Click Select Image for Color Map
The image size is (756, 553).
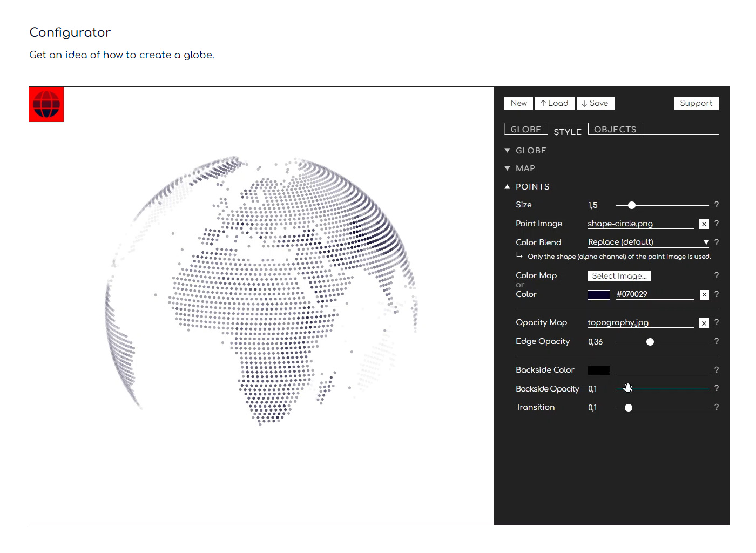tap(619, 275)
